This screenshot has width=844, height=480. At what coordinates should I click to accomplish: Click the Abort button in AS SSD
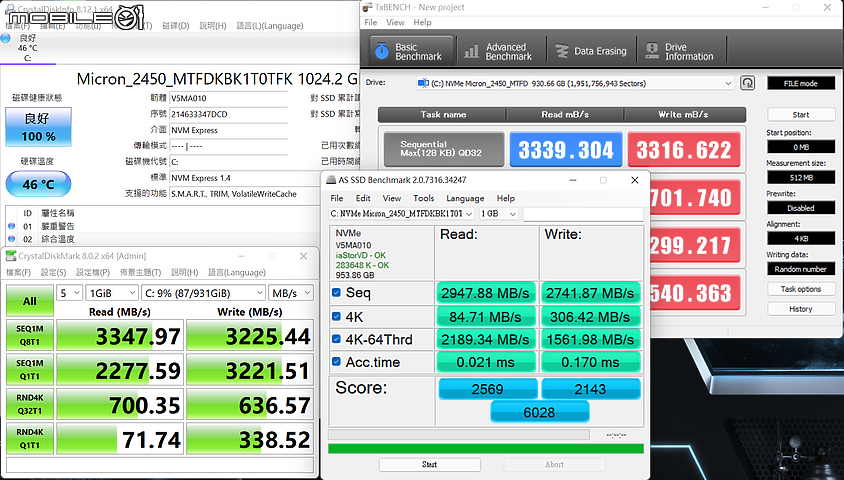tap(554, 464)
